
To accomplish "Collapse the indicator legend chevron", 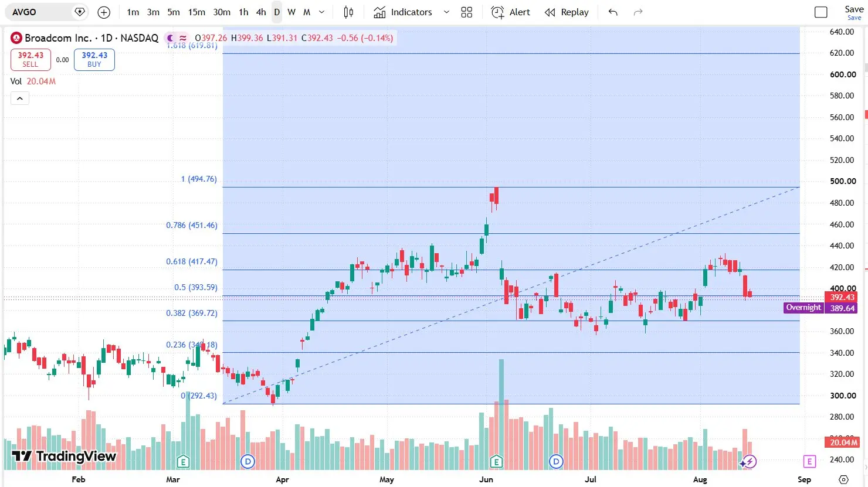I will (x=20, y=98).
